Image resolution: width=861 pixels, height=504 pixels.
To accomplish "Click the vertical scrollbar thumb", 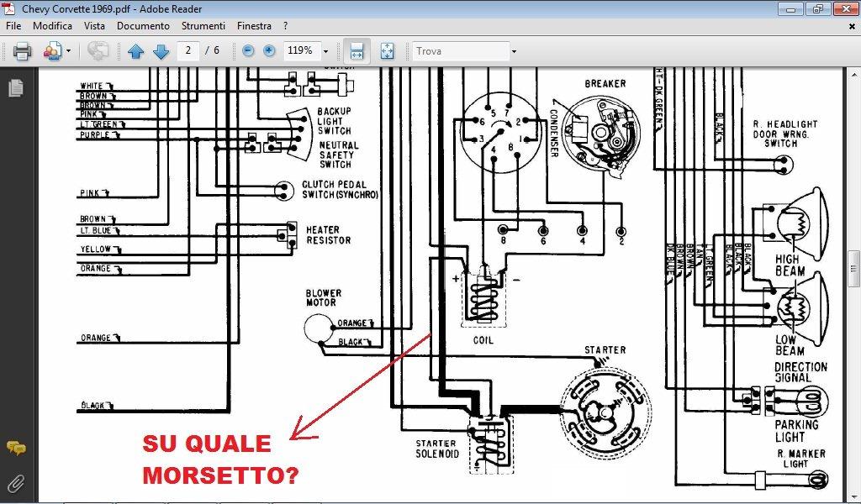I will pos(854,269).
